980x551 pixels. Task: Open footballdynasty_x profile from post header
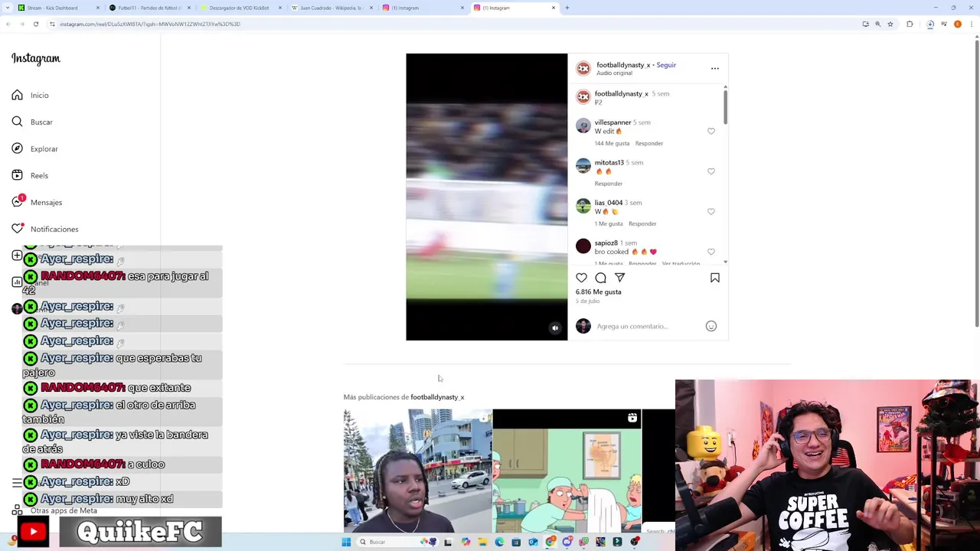point(623,65)
